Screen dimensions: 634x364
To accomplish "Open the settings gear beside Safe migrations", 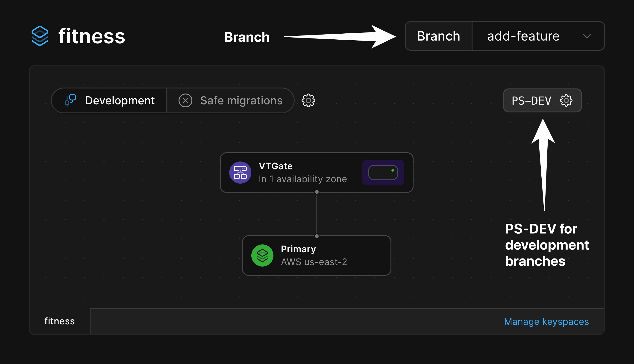I will point(308,100).
